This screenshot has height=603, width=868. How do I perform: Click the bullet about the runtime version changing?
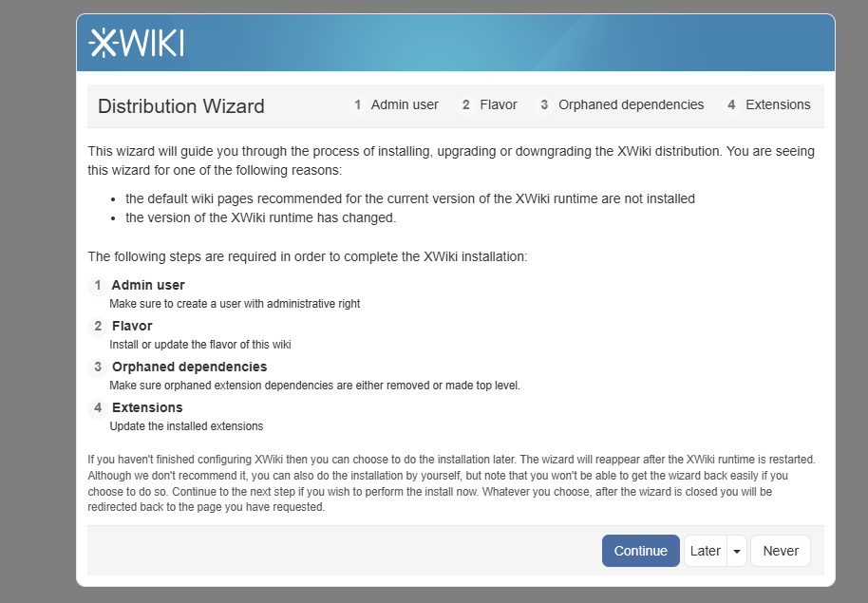tap(260, 217)
